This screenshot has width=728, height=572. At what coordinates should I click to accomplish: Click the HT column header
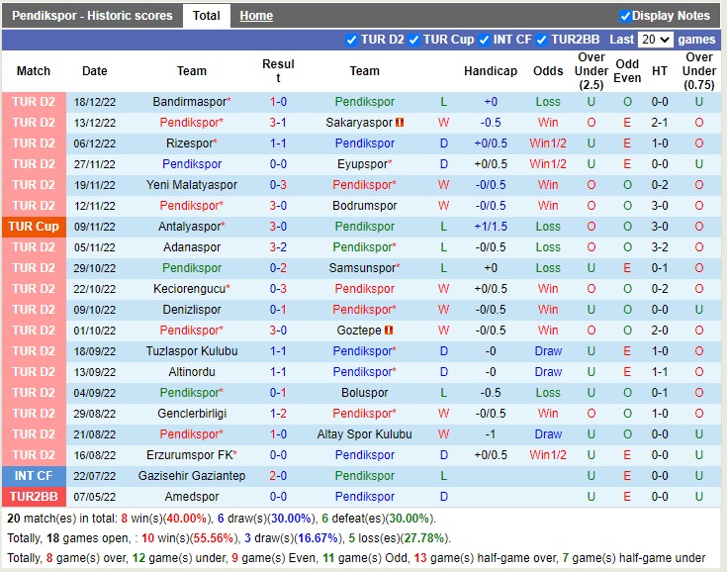[660, 71]
